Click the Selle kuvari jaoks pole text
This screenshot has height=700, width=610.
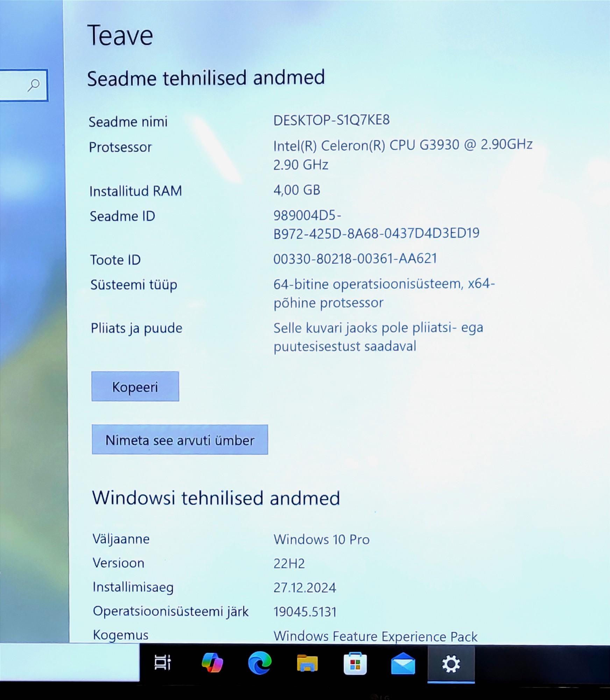378,337
